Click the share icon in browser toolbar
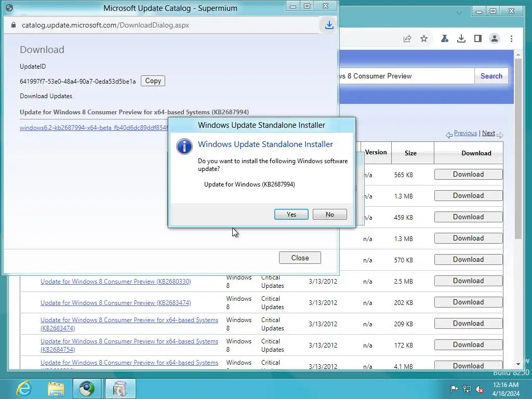The image size is (532, 399). coord(407,38)
